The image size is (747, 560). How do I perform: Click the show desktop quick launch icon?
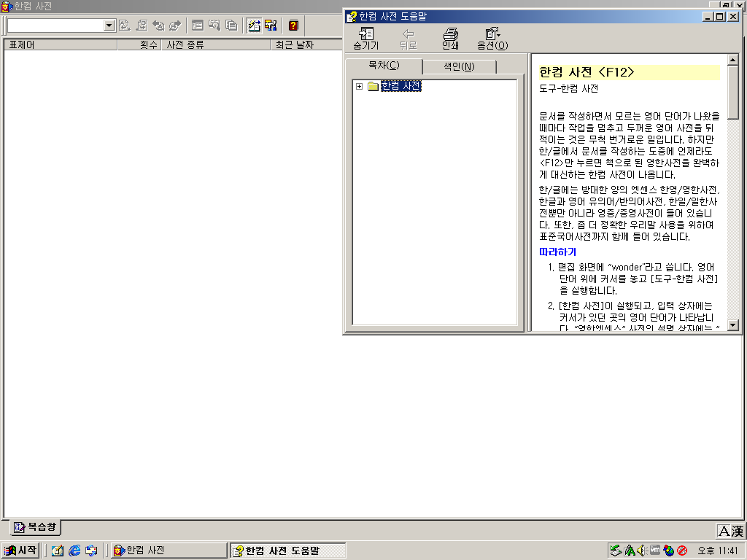(91, 551)
